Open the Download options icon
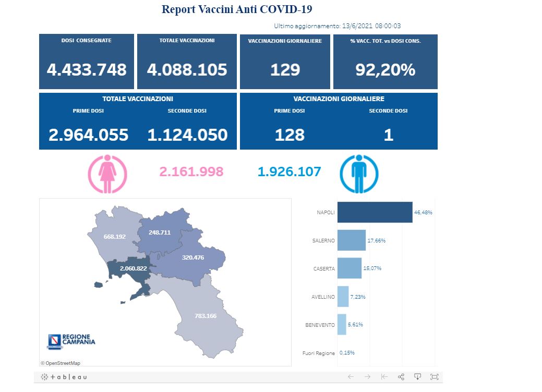 coord(418,377)
